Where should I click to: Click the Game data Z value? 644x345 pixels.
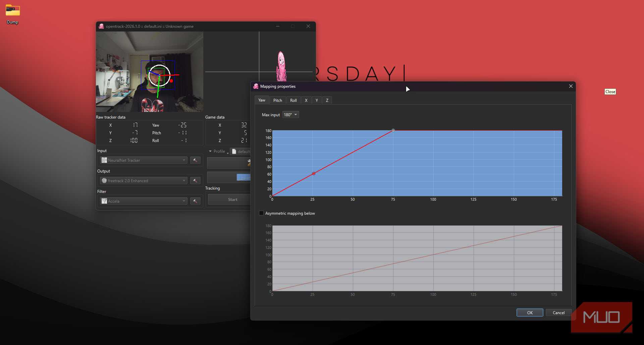pyautogui.click(x=244, y=140)
